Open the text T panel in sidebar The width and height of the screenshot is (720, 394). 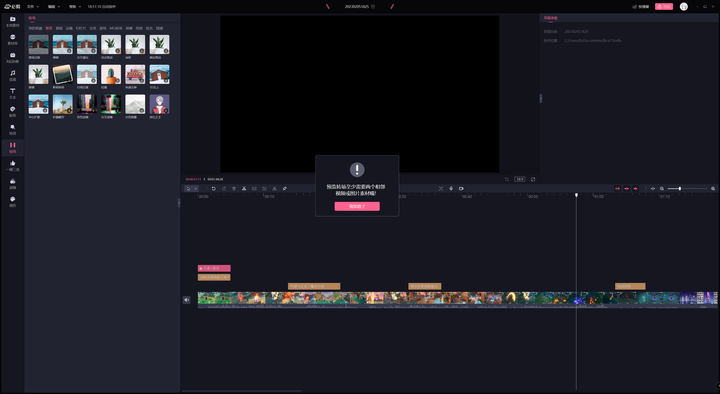(12, 93)
